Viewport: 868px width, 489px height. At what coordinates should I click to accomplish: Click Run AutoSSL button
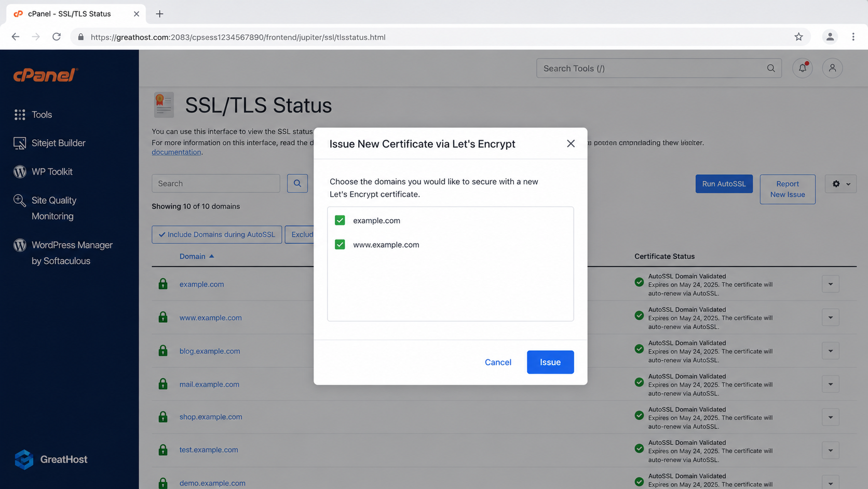724,184
